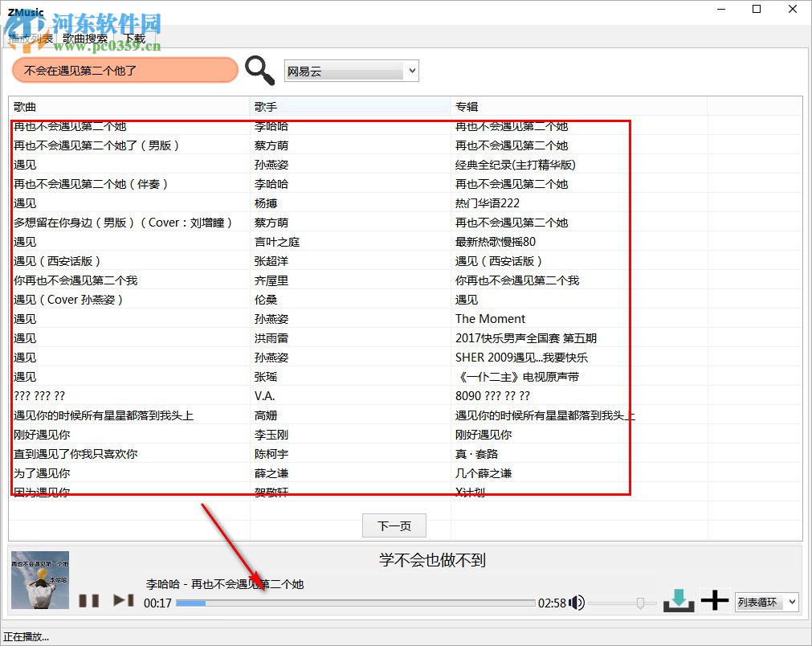This screenshot has width=812, height=646.
Task: Open the 下载 tab
Action: point(134,38)
